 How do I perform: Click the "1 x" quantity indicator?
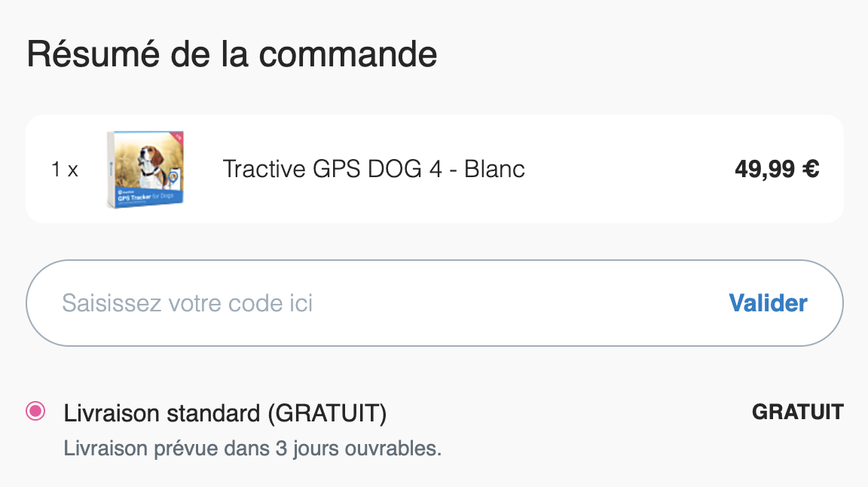65,170
